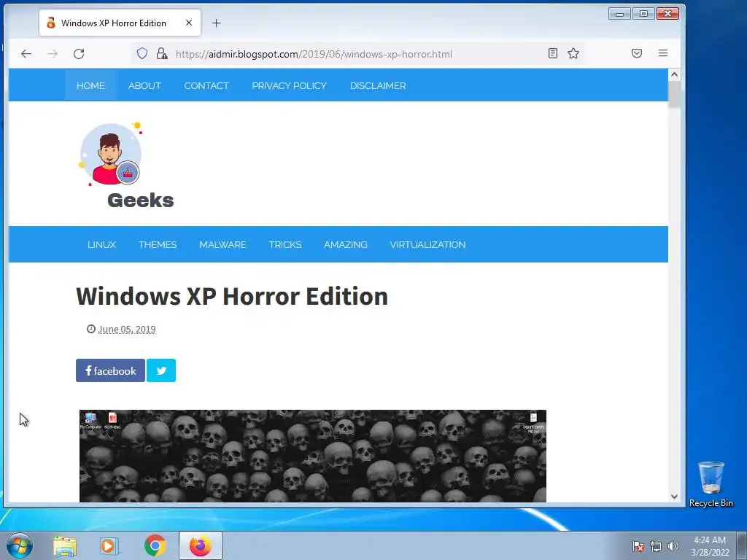Reload the current page
This screenshot has width=747, height=560.
point(79,54)
